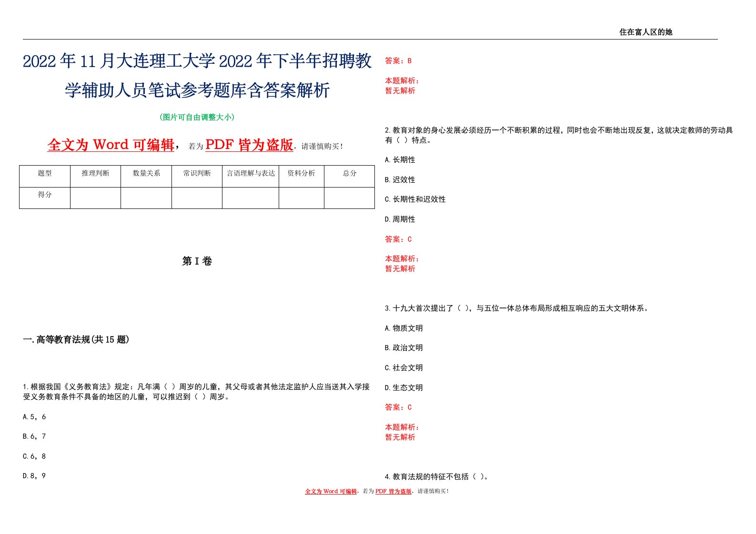This screenshot has height=534, width=756.
Task: Select option C.社会文明
Action: (x=404, y=368)
